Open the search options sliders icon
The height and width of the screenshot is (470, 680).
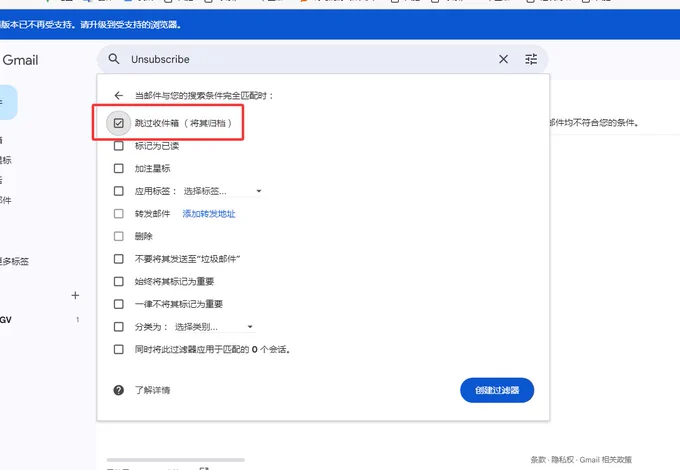point(531,59)
